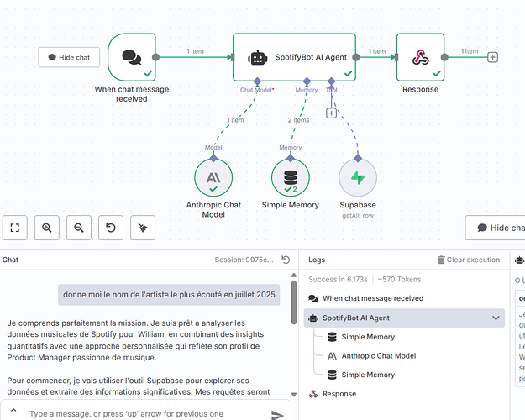Open the Supabase tool node
Viewport: 525px width, 420px height.
click(x=358, y=177)
